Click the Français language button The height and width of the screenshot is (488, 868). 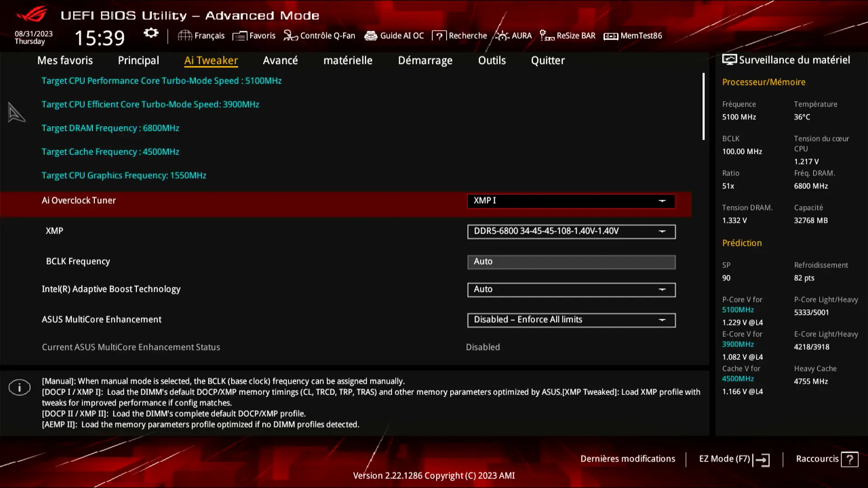click(201, 36)
